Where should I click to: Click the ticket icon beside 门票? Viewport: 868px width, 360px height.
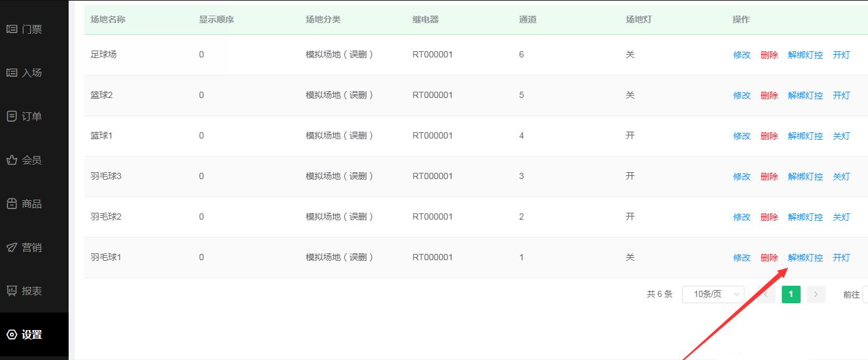point(11,29)
